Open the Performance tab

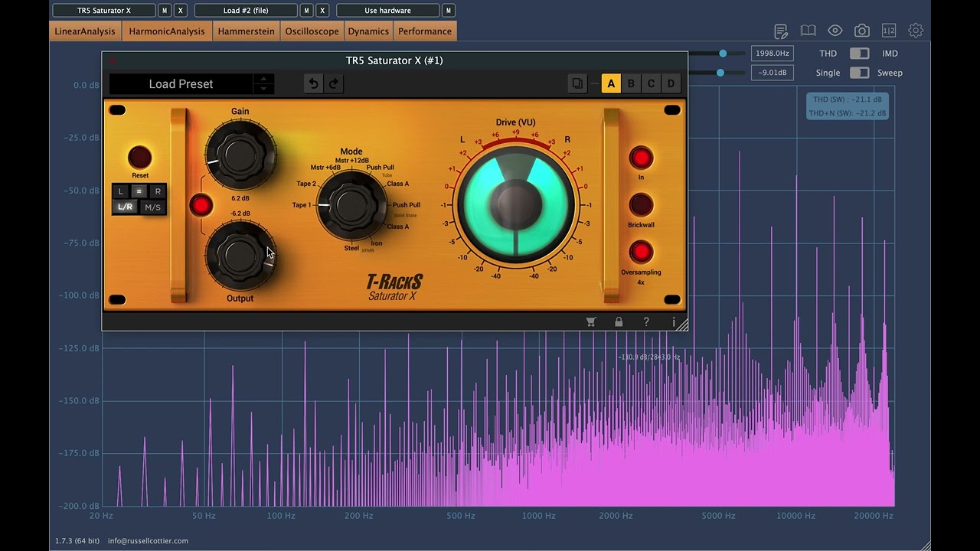point(425,31)
